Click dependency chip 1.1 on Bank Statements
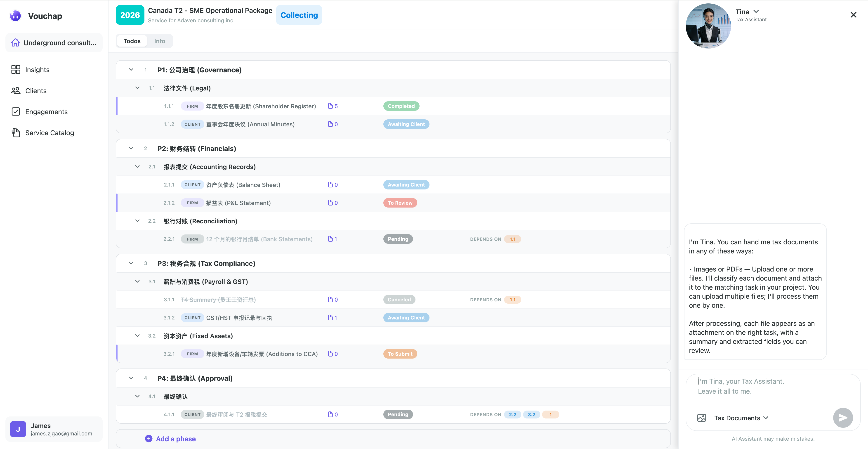 point(513,239)
